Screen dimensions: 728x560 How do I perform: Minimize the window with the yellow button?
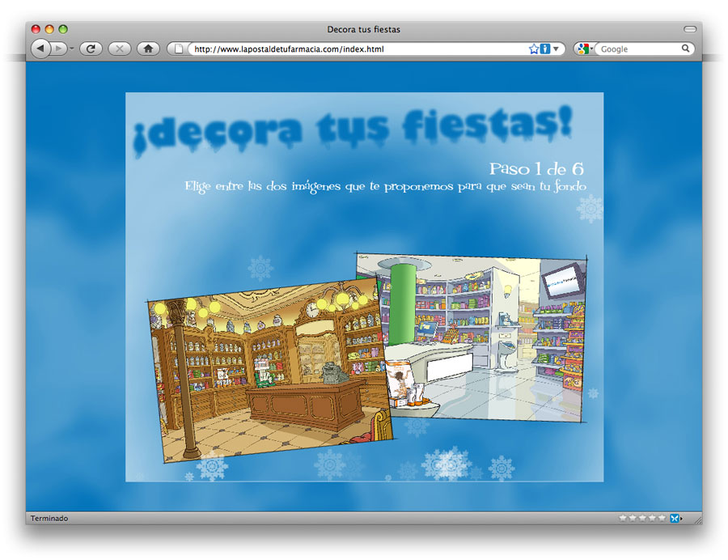(49, 29)
